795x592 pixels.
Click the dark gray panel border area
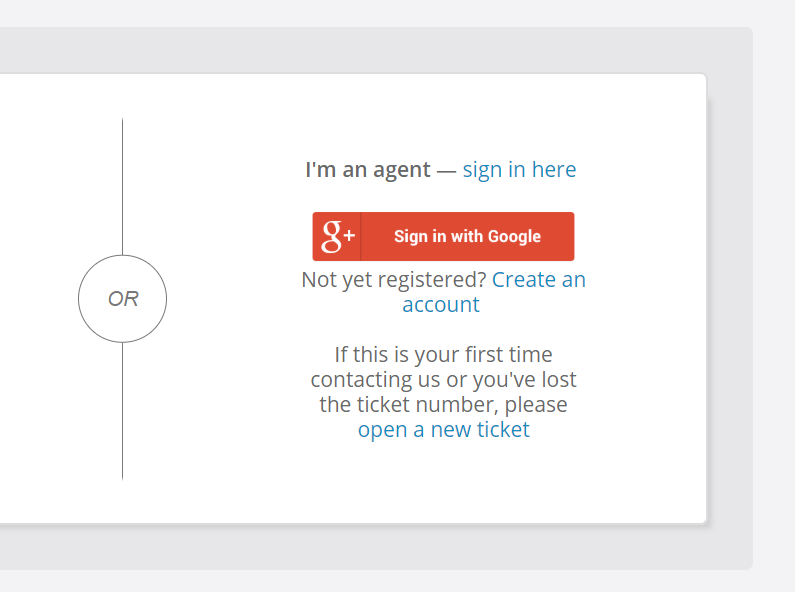click(730, 300)
